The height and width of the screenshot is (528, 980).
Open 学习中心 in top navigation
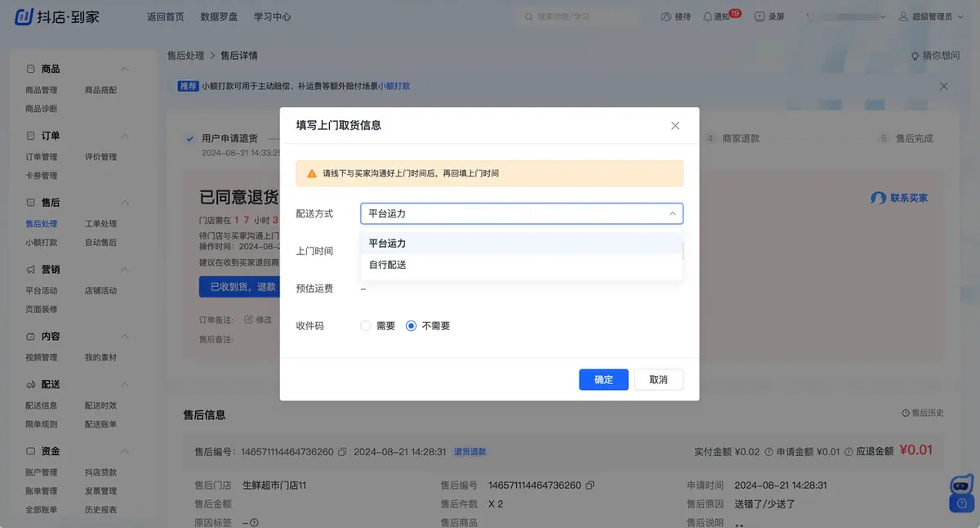(272, 16)
